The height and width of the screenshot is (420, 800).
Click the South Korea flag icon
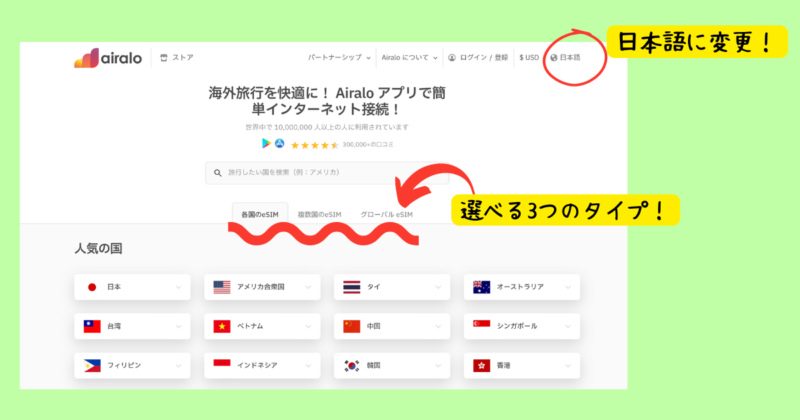point(352,365)
